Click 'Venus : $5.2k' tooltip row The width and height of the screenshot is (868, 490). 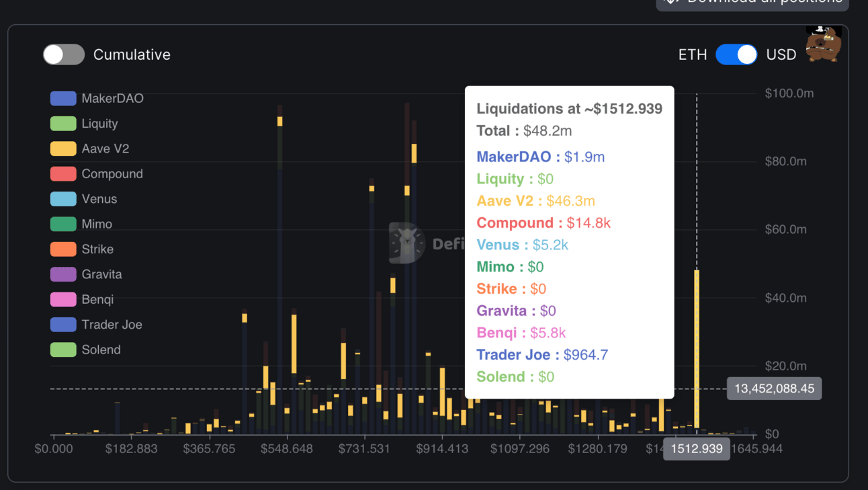point(523,245)
